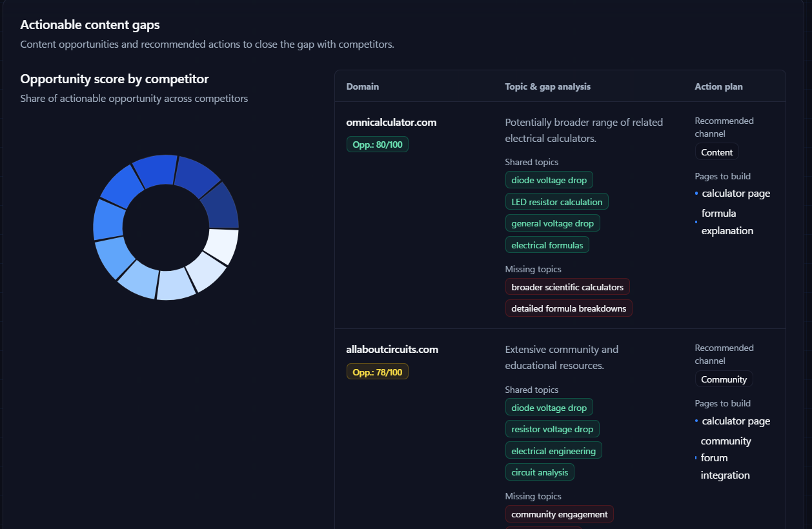Select the Opp.: 80/100 score badge
Screen dimensions: 812x529
[x=378, y=145]
